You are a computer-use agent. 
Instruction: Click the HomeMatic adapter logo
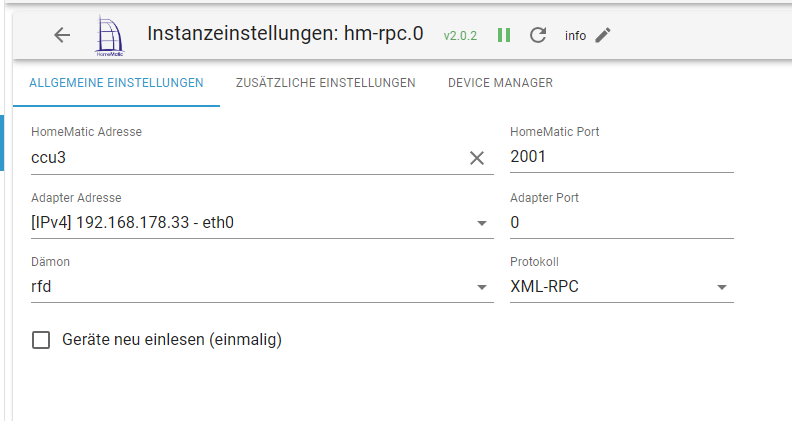[110, 35]
